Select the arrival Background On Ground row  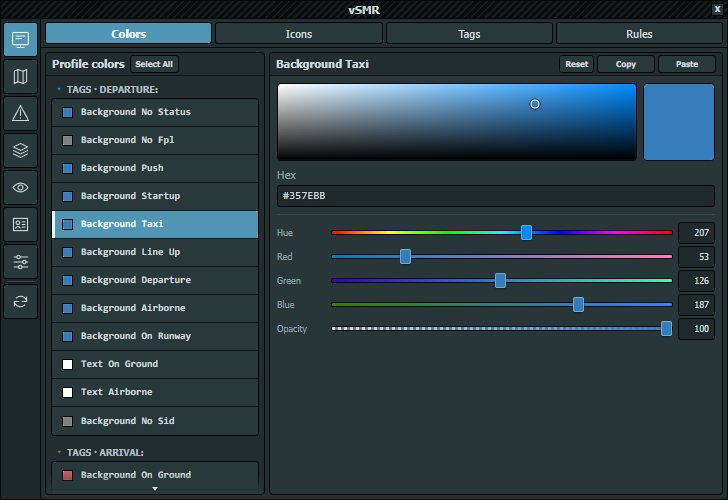[155, 475]
